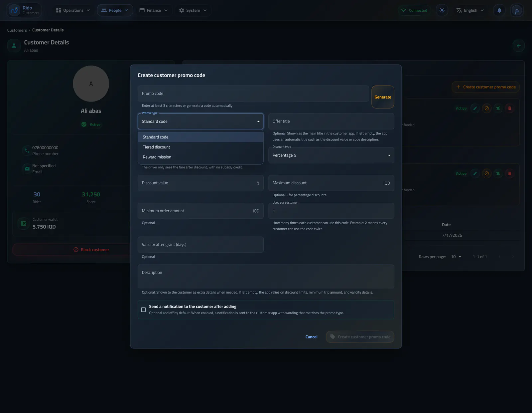Click the back arrow button
This screenshot has height=413, width=532.
[x=519, y=46]
